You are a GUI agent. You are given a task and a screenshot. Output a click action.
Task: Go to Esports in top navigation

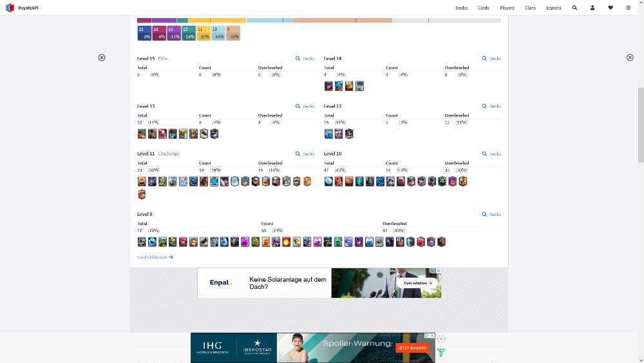pyautogui.click(x=554, y=8)
